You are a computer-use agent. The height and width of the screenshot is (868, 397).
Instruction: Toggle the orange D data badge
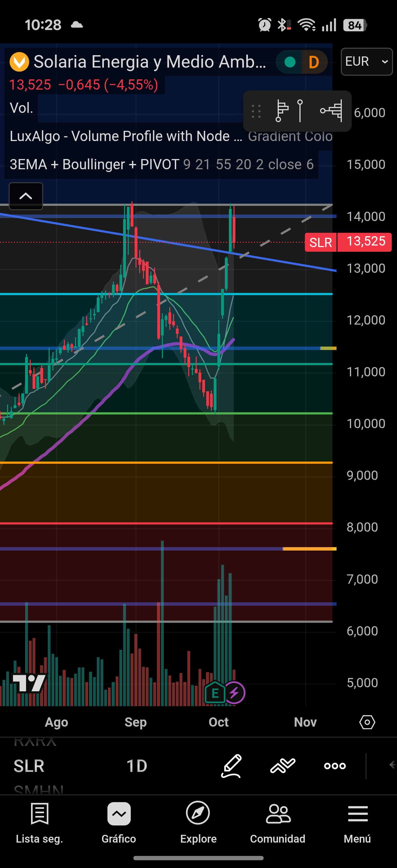tap(314, 62)
